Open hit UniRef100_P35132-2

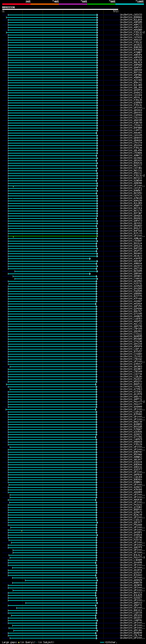[132, 32]
